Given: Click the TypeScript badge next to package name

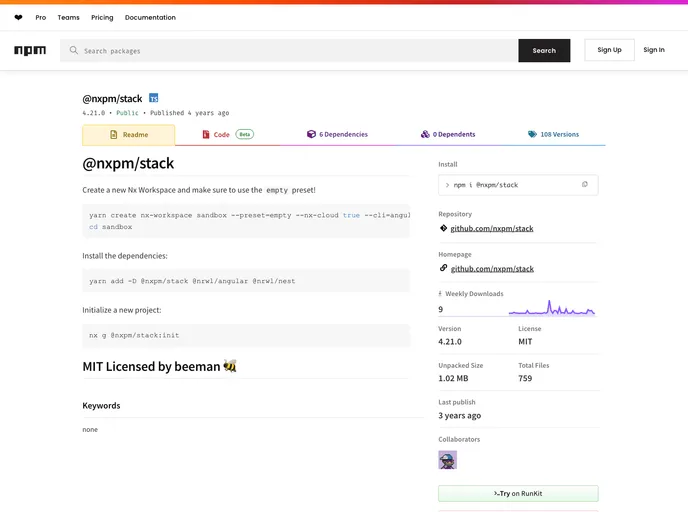Looking at the screenshot, I should coord(154,98).
